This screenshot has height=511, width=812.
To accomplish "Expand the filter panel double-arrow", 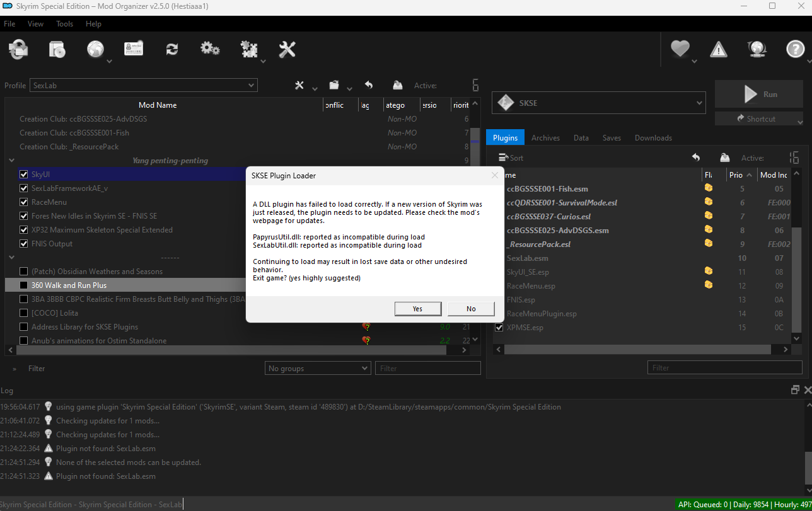I will 14,369.
